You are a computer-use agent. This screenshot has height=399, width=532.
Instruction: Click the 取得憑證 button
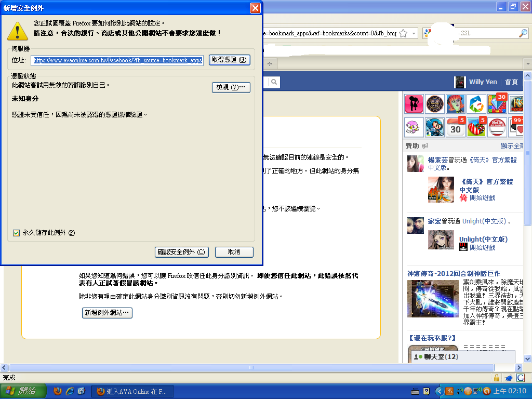tap(229, 60)
